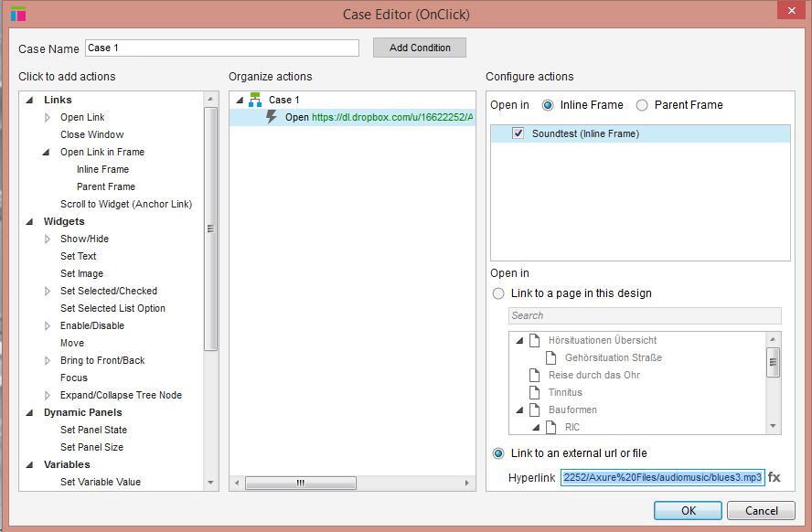Expand the Show/Hide action group
Viewport: 812px width, 532px height.
48,239
